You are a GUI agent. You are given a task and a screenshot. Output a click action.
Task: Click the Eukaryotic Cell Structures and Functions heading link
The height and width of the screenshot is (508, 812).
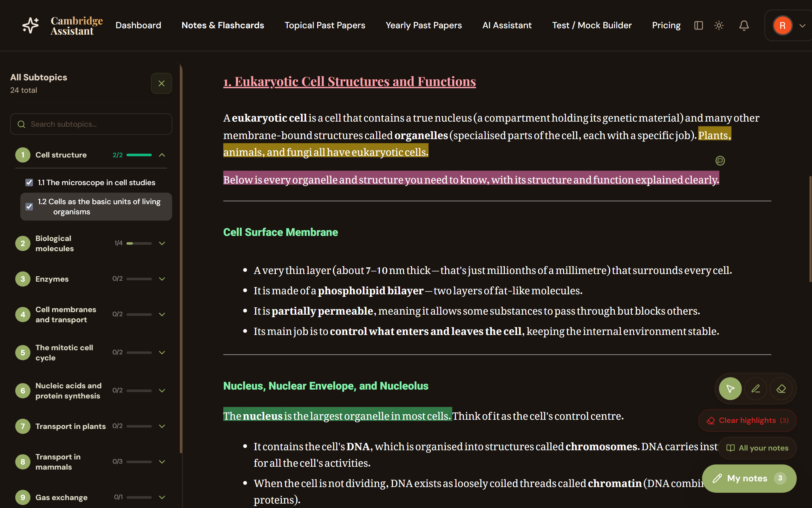pyautogui.click(x=350, y=82)
